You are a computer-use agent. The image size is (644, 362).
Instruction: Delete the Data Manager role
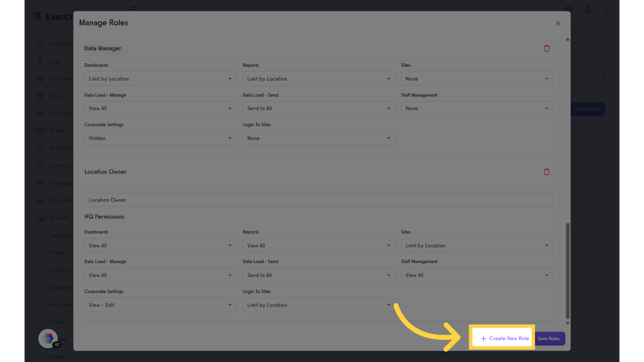click(546, 49)
